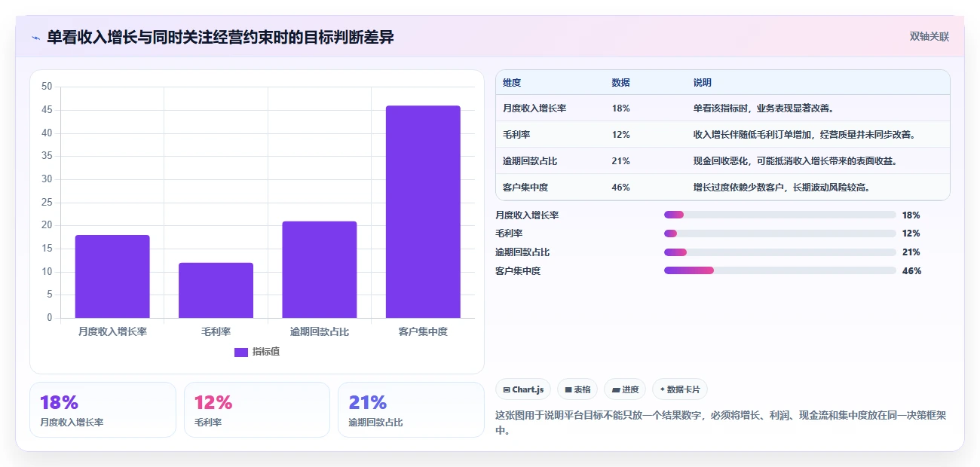Click the paragraph starting '这张图用于说明平台目标'

721,423
